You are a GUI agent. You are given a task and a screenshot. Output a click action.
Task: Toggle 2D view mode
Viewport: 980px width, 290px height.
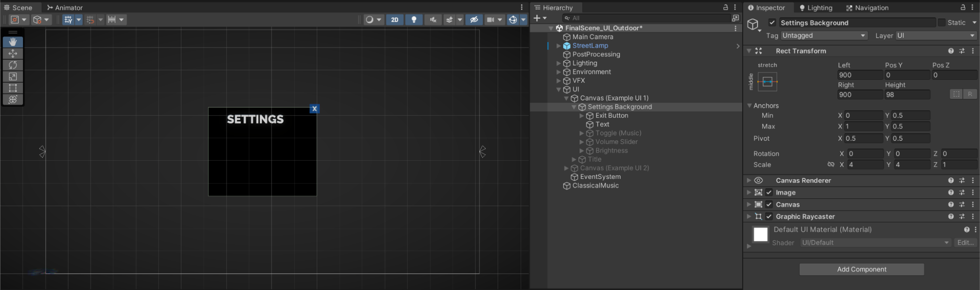pyautogui.click(x=395, y=20)
